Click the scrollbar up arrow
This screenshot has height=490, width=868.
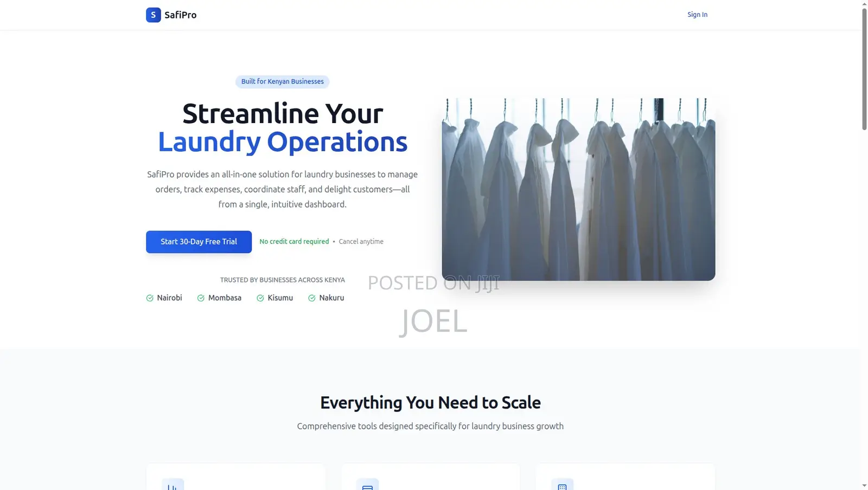pos(864,4)
